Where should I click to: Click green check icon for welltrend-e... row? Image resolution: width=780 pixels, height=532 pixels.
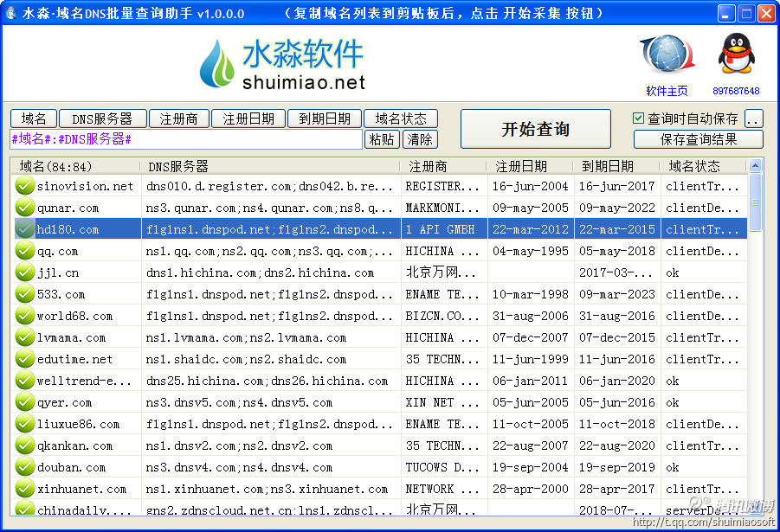(24, 381)
